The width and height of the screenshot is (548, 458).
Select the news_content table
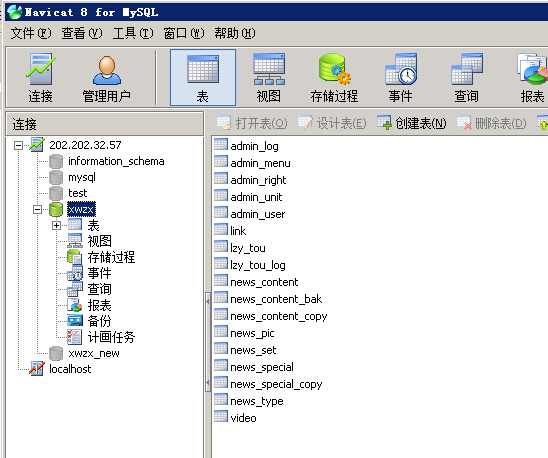tap(264, 282)
